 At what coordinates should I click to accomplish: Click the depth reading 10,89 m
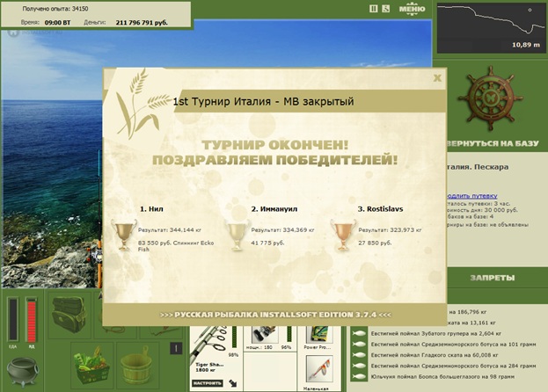click(526, 45)
